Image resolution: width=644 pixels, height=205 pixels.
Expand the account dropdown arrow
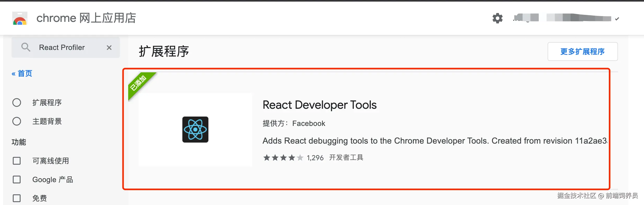pos(617,19)
